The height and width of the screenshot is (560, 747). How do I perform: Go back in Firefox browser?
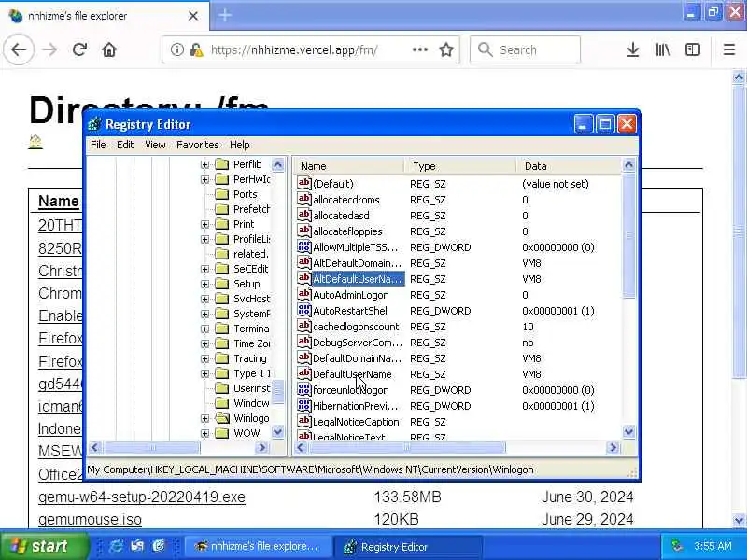[x=19, y=49]
